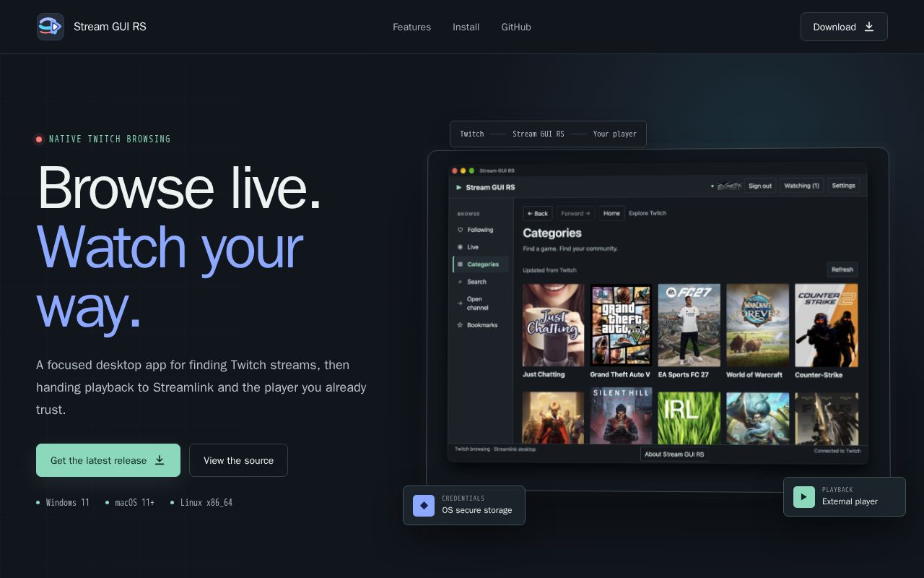Viewport: 924px width, 578px height.
Task: Go to the GitHub nav link
Action: (x=516, y=27)
